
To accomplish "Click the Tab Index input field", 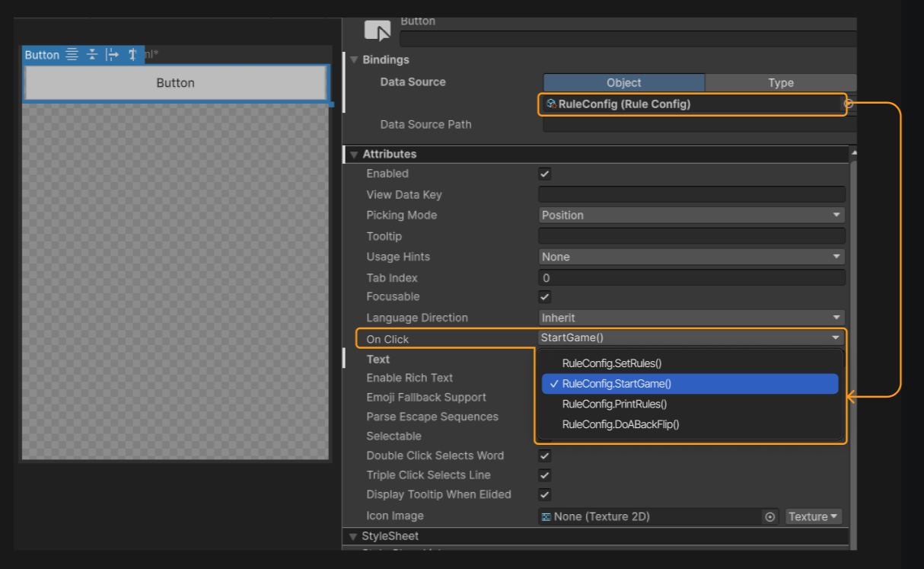I will click(691, 277).
